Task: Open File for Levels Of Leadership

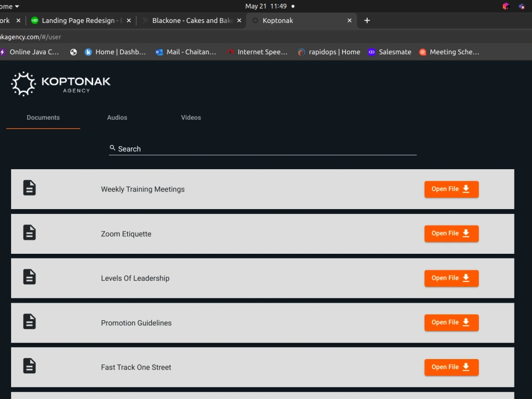Action: coord(451,278)
